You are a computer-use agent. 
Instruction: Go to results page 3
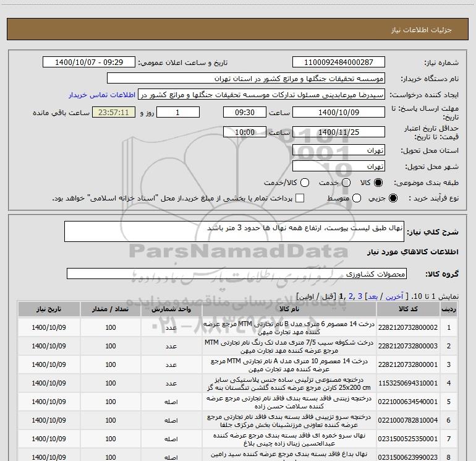point(360,296)
